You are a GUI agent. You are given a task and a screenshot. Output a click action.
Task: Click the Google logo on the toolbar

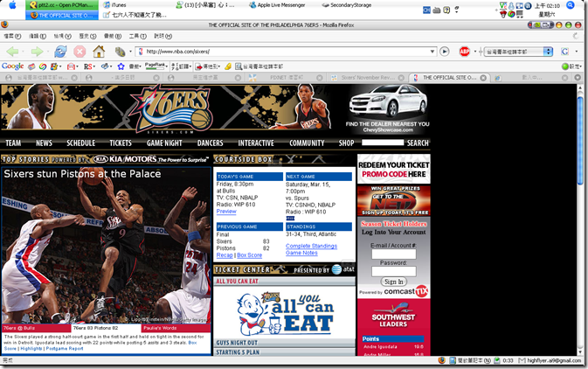pyautogui.click(x=13, y=66)
